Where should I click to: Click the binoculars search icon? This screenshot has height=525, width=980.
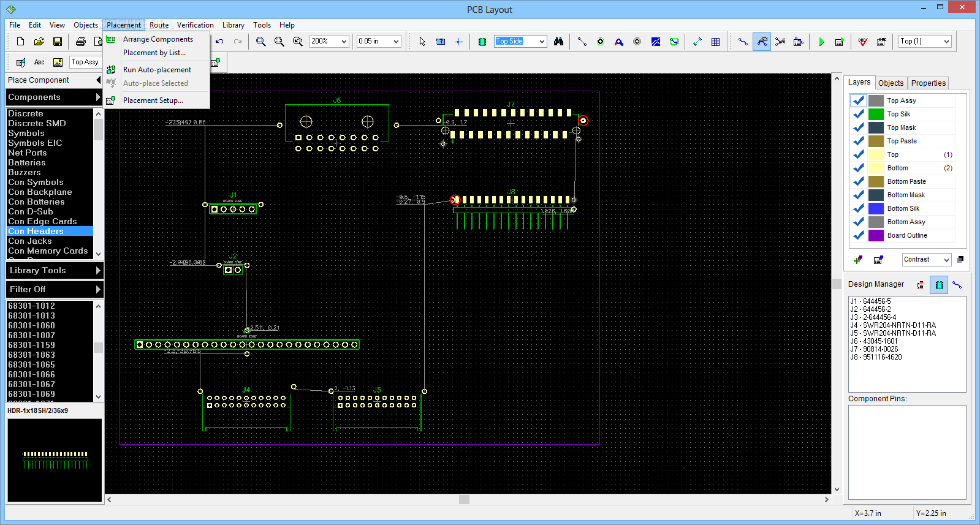click(558, 42)
